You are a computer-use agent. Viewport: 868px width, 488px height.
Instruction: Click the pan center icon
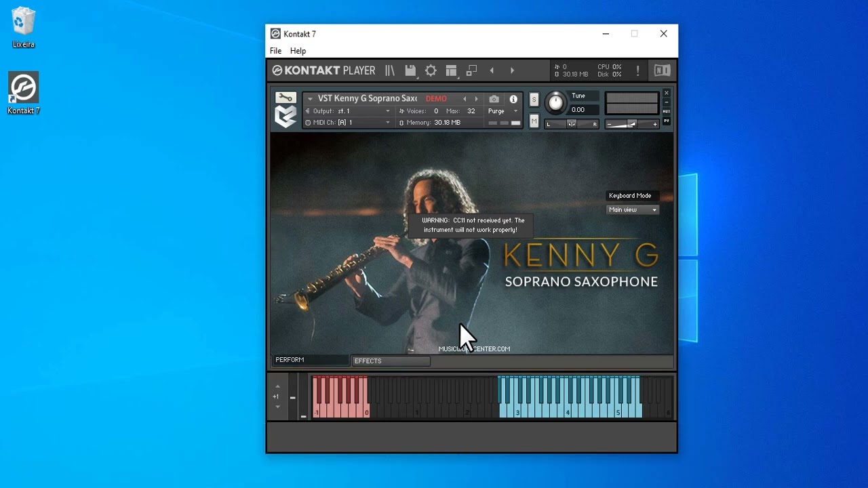pyautogui.click(x=572, y=124)
